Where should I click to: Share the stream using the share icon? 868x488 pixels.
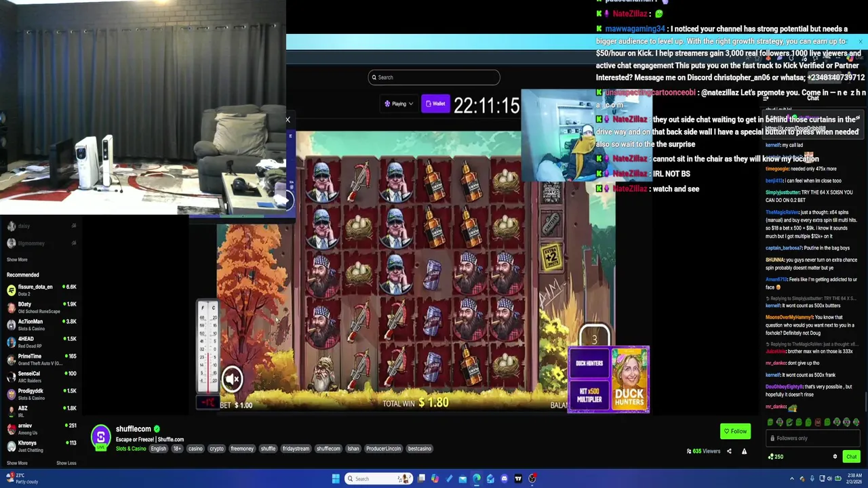(x=730, y=451)
